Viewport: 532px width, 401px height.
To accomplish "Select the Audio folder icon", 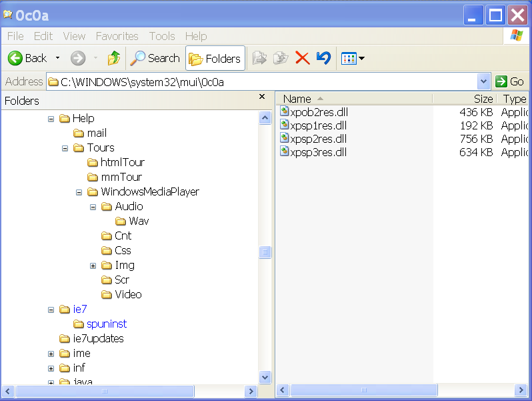I will 107,207.
